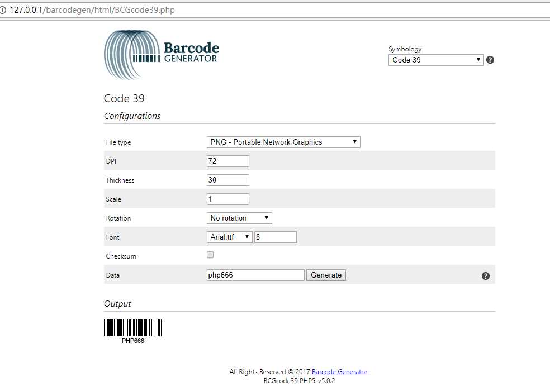550x392 pixels.
Task: Click the Data input containing php666
Action: (255, 275)
